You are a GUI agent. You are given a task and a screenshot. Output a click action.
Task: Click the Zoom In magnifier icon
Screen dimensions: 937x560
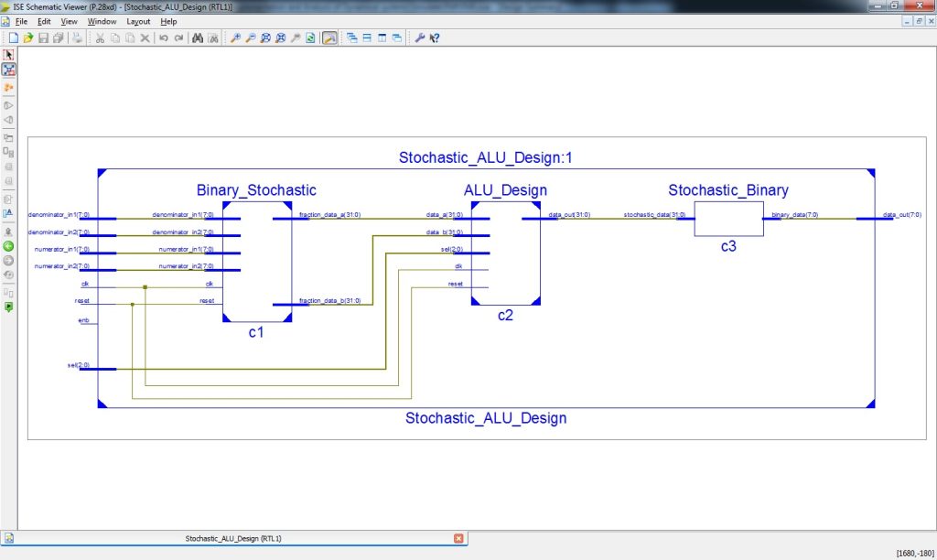235,38
